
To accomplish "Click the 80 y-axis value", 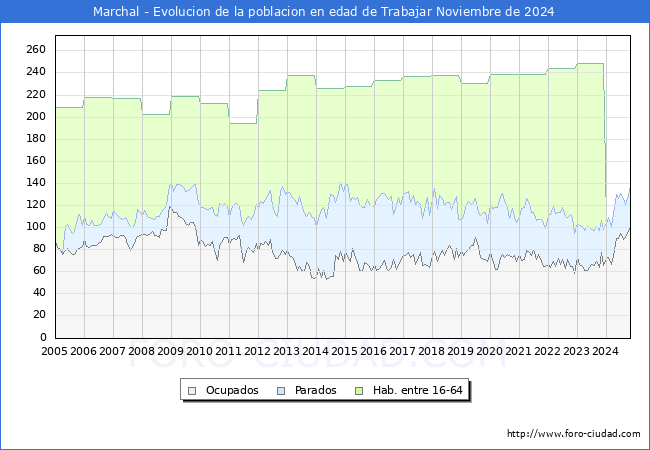I will (39, 249).
